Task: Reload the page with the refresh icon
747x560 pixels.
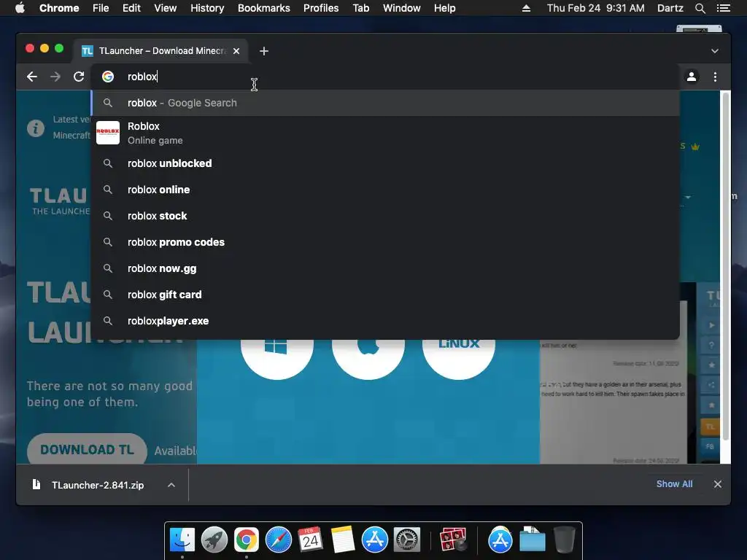Action: [79, 77]
